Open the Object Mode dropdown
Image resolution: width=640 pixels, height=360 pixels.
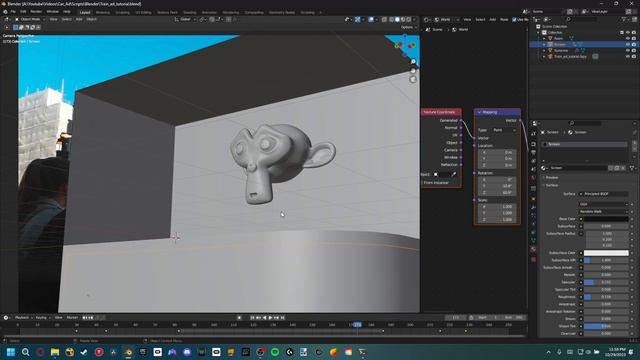point(30,19)
